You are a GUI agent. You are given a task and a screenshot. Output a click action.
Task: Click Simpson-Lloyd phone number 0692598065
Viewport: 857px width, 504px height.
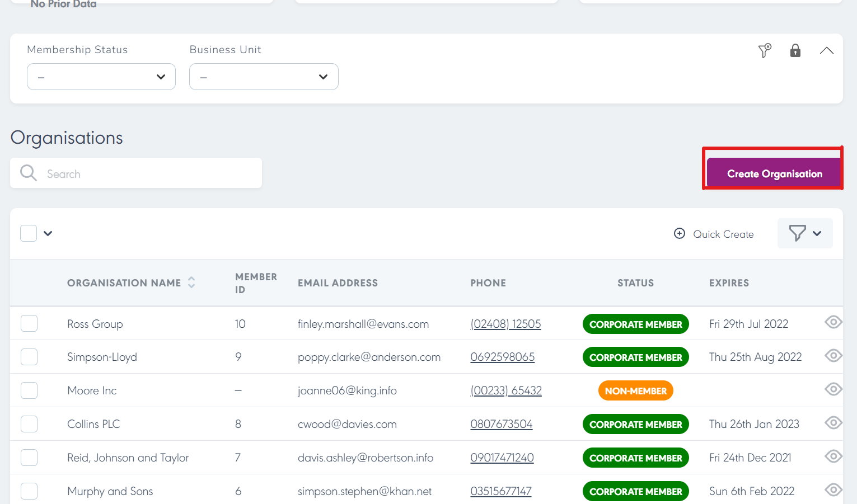tap(502, 357)
